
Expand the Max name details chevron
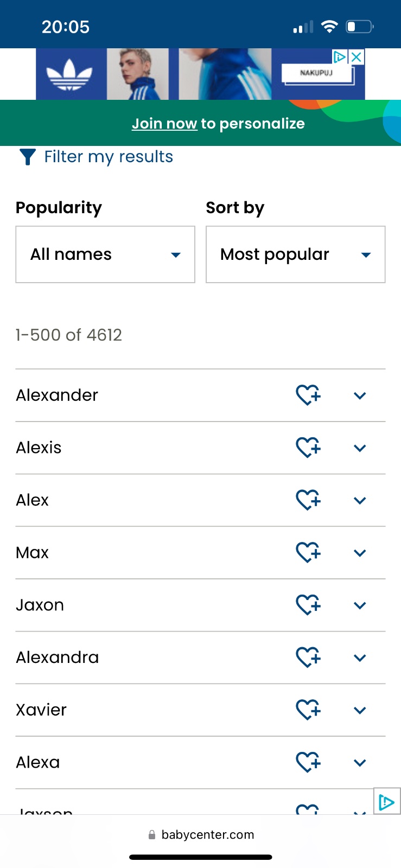360,553
